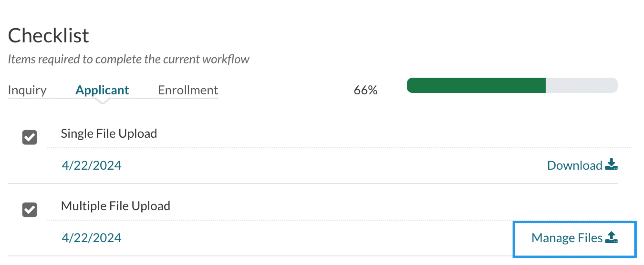
Task: Click the download tray icon beside Download
Action: pyautogui.click(x=611, y=165)
